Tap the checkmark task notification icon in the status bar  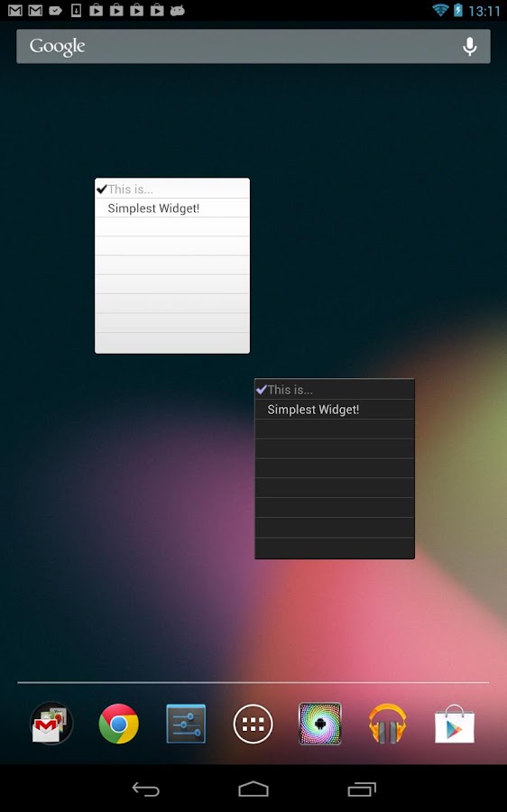click(x=55, y=10)
